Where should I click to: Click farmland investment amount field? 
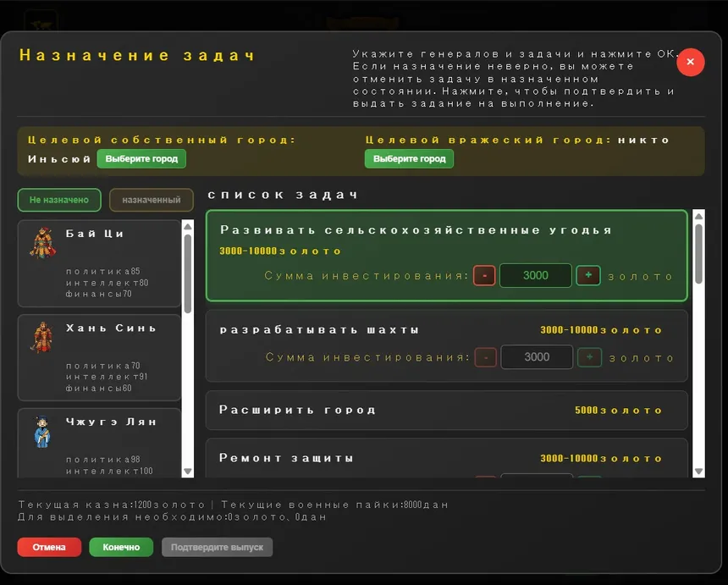coord(535,275)
